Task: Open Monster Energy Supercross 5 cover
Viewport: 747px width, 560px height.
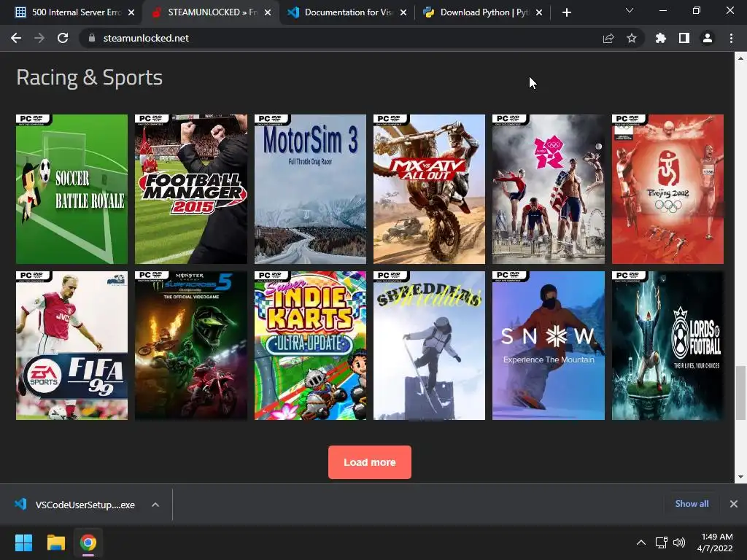Action: tap(191, 346)
